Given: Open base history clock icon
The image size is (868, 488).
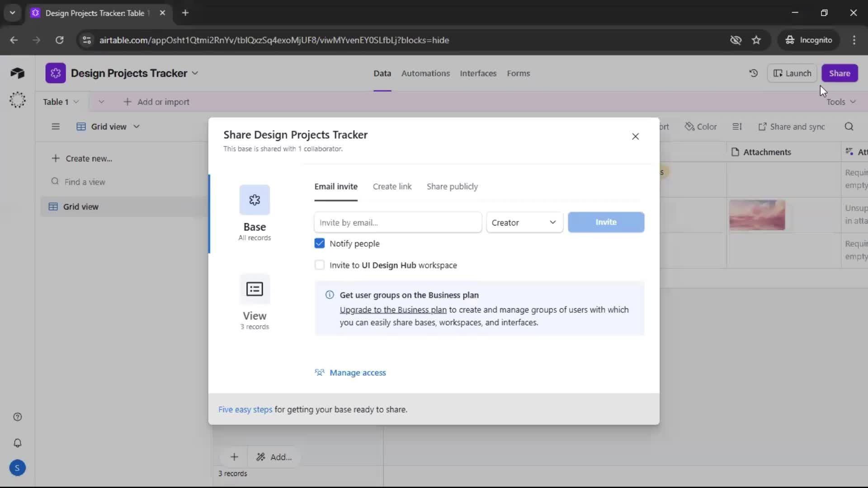Looking at the screenshot, I should point(753,73).
